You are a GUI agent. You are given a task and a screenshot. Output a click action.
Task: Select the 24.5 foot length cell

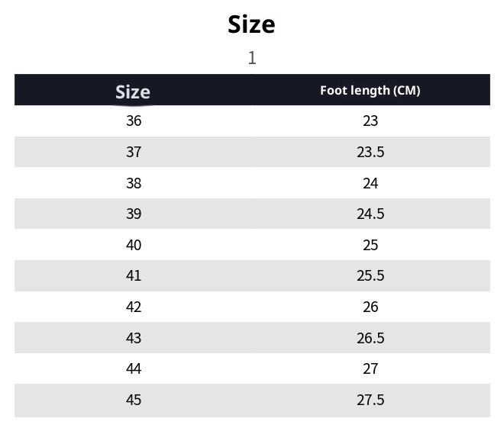(x=370, y=214)
